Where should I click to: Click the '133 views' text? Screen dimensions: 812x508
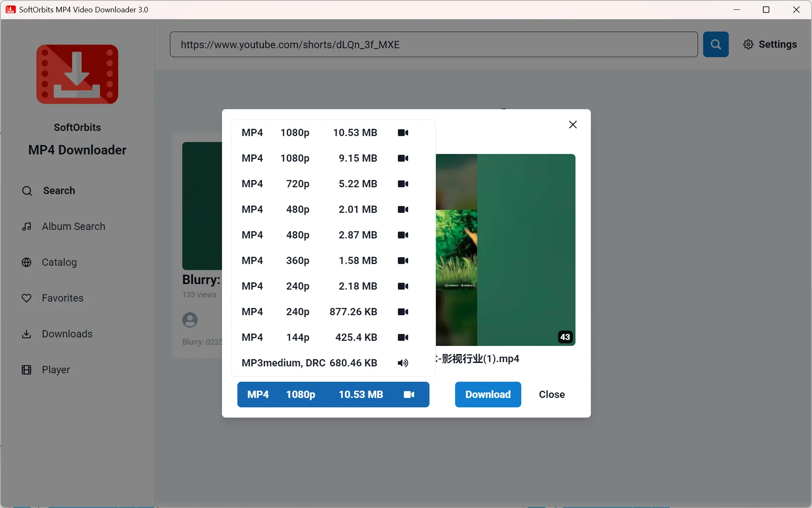click(199, 295)
